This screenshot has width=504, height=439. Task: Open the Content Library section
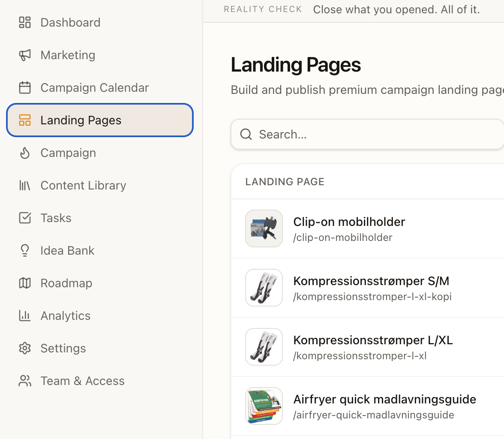click(x=100, y=185)
